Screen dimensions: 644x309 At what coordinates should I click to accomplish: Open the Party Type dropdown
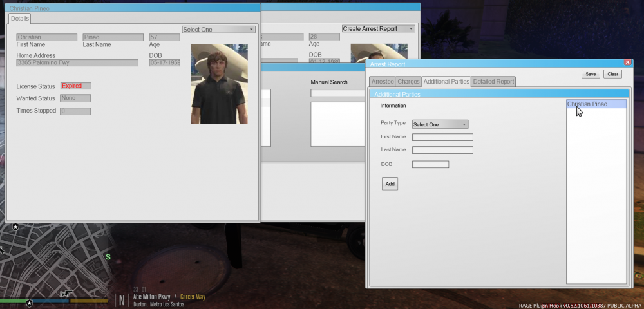(440, 124)
